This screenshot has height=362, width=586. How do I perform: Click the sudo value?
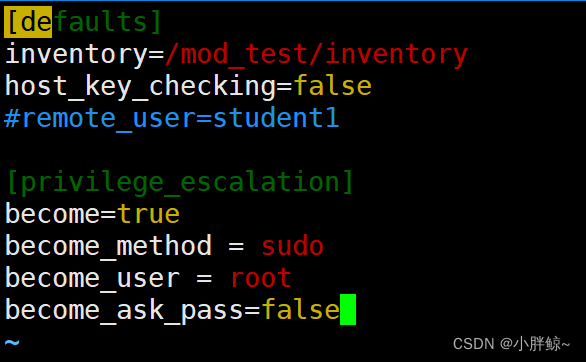click(293, 246)
